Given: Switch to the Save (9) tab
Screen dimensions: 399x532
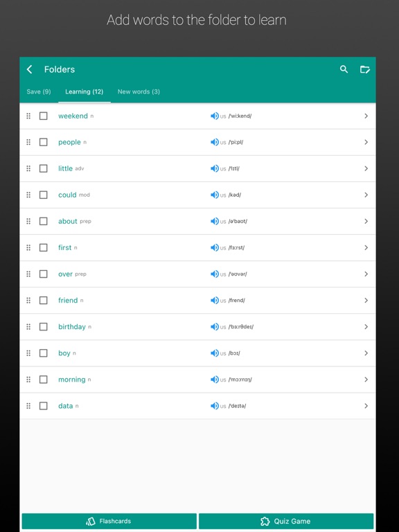Looking at the screenshot, I should pos(39,91).
